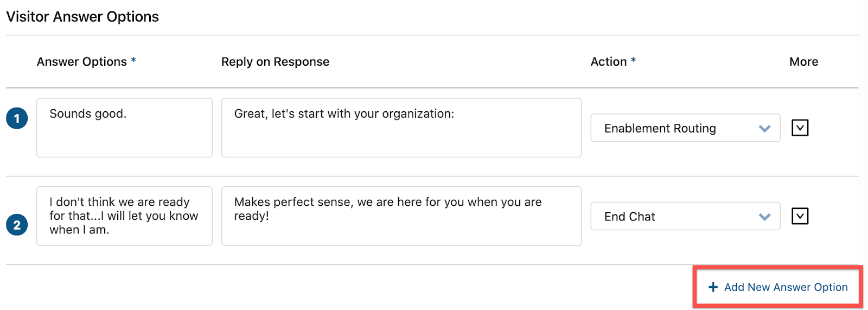The width and height of the screenshot is (868, 310).
Task: Open the More menu for answer option 2
Action: [800, 216]
